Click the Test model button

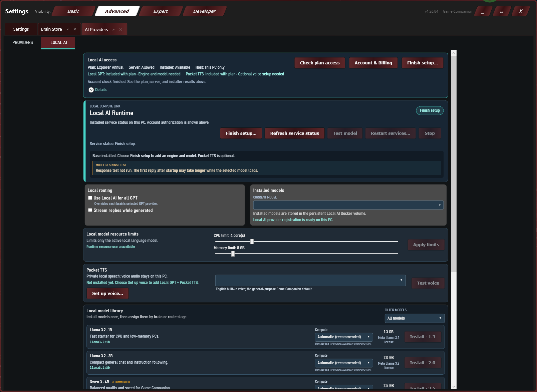click(345, 133)
